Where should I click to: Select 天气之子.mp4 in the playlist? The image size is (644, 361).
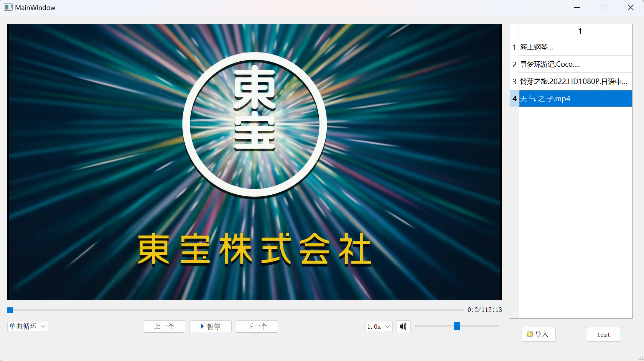(575, 99)
